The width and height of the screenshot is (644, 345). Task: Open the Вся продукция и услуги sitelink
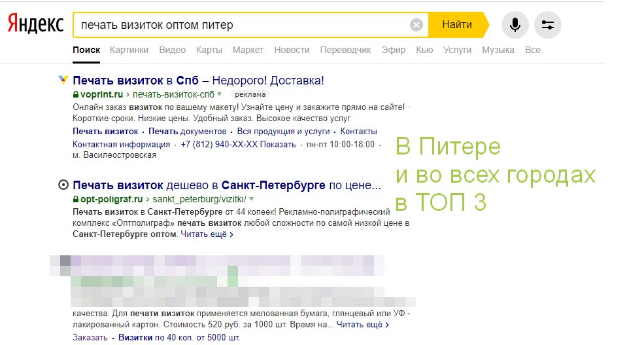pyautogui.click(x=283, y=131)
